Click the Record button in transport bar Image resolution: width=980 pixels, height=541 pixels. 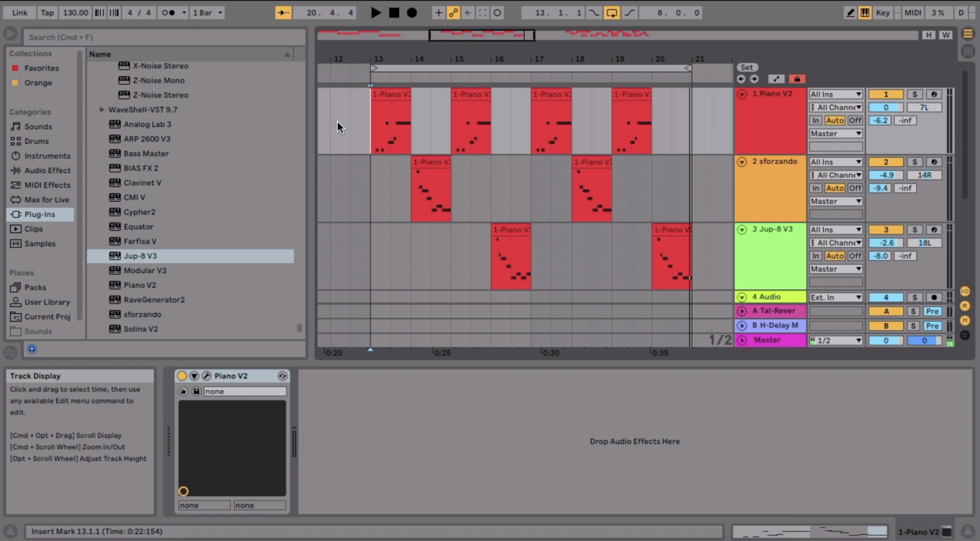[x=412, y=13]
